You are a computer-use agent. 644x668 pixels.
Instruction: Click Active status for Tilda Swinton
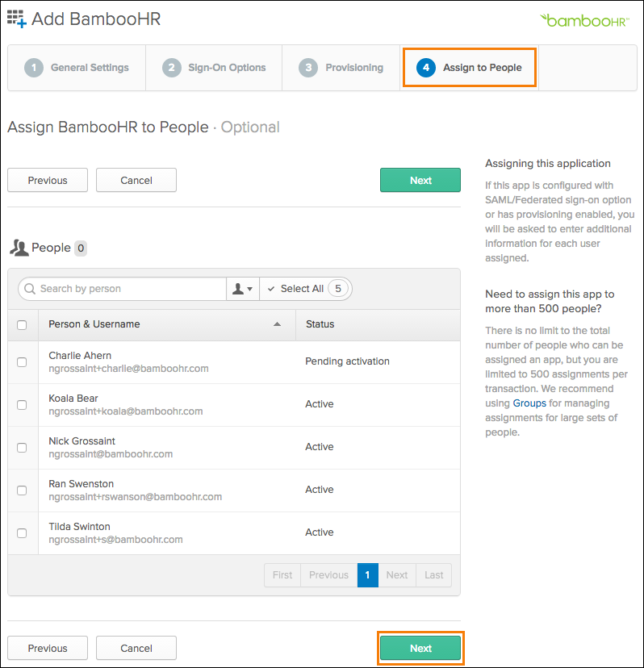point(320,532)
